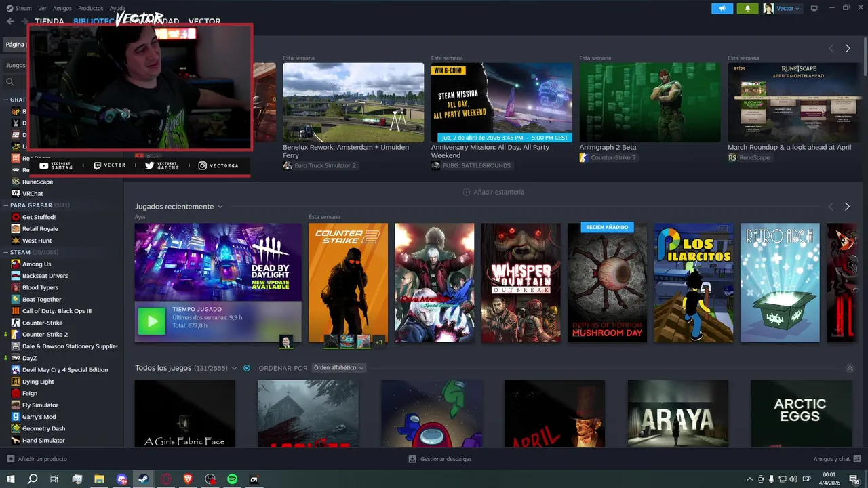Open the ARAYA game tile

click(678, 413)
